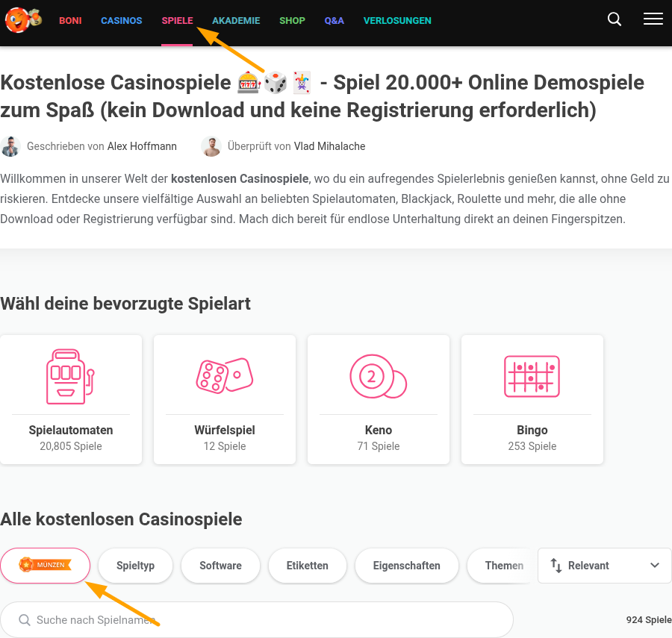Open the CASINOS menu item
The height and width of the screenshot is (638, 672).
coord(121,21)
